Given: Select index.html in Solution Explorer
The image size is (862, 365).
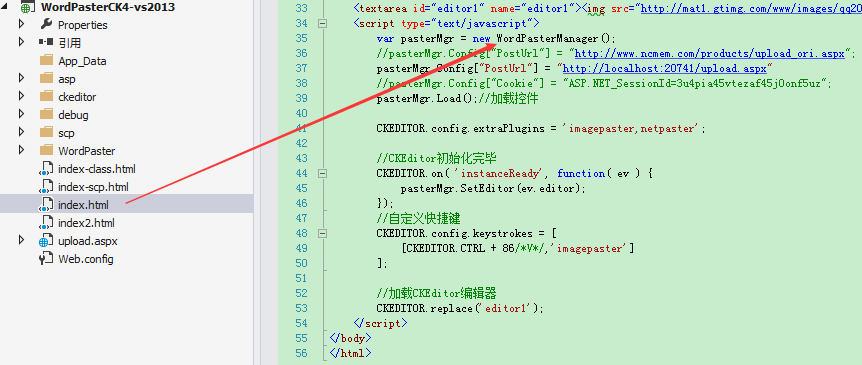Looking at the screenshot, I should [83, 206].
